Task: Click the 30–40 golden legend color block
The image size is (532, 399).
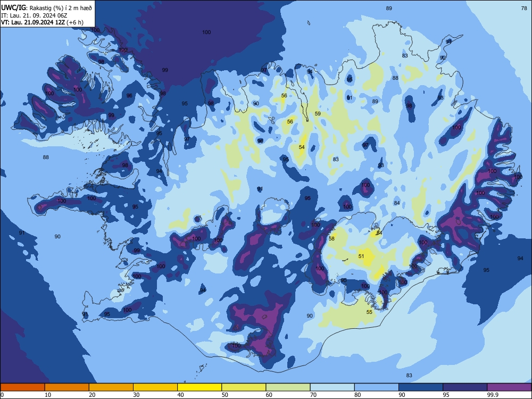Action: pos(155,387)
